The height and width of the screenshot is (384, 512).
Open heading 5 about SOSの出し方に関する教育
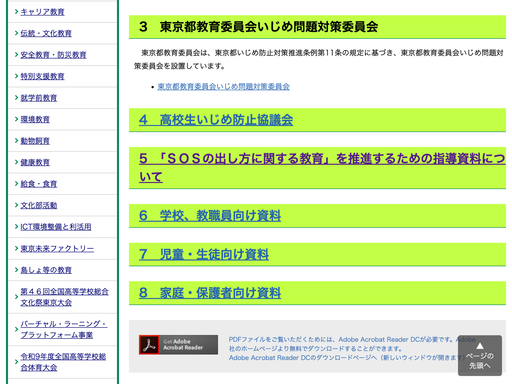point(322,168)
